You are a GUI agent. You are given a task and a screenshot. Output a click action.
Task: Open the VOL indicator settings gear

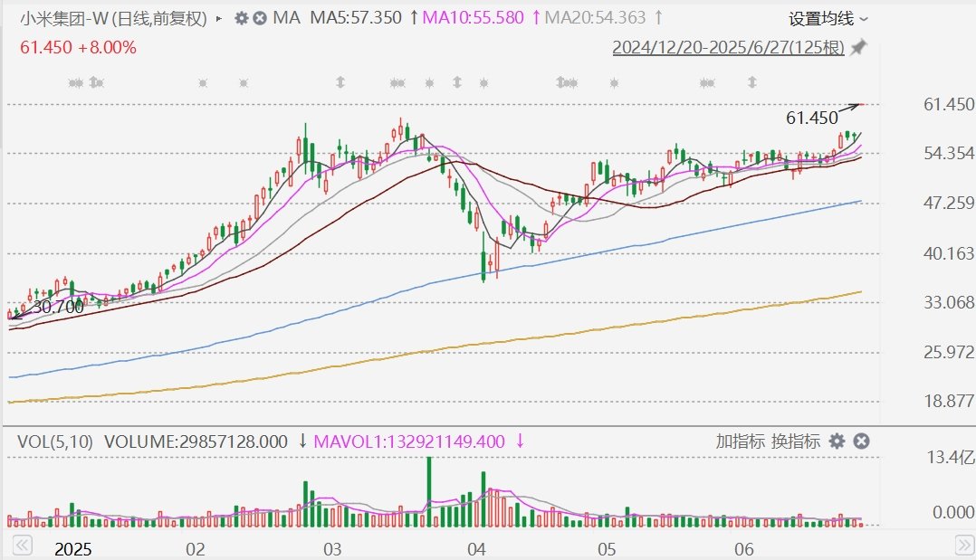click(x=837, y=441)
